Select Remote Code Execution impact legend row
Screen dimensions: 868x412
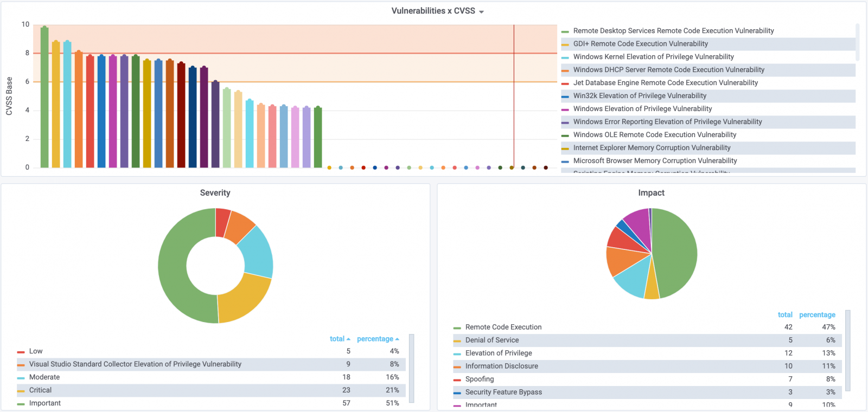click(x=648, y=327)
